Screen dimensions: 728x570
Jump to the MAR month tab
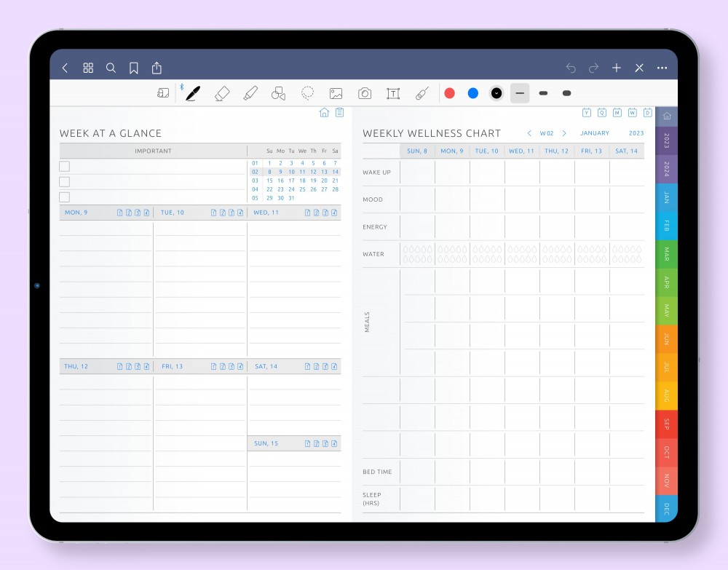click(667, 254)
